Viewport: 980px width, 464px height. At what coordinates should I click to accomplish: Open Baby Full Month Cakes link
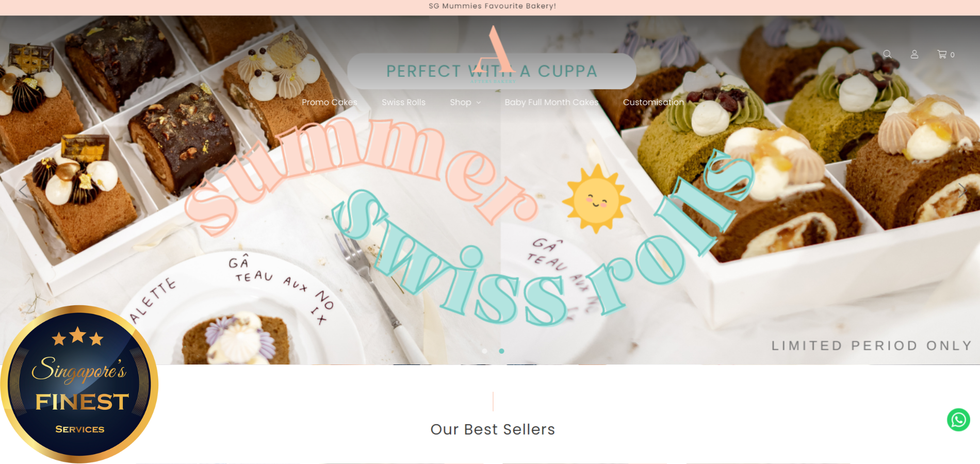[551, 102]
